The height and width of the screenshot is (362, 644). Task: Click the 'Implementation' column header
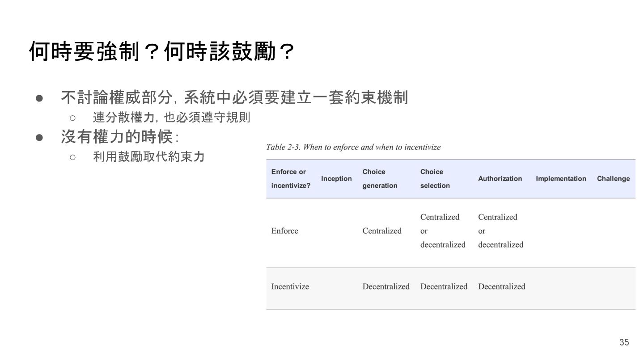(x=561, y=179)
